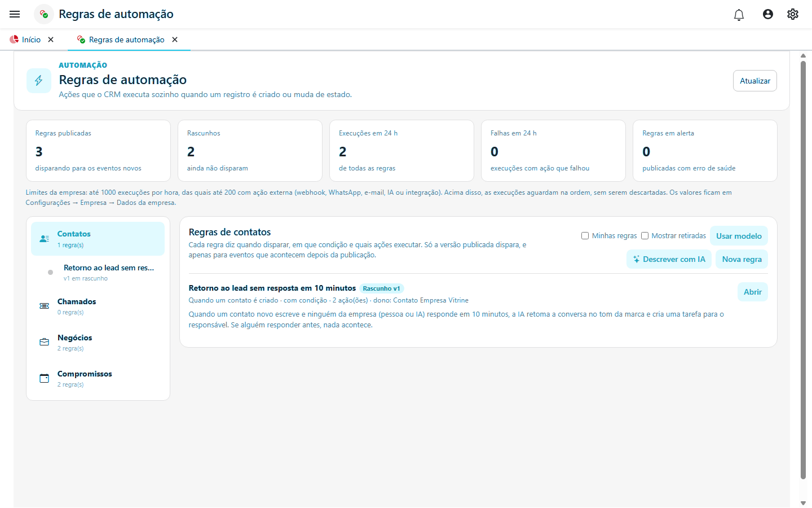
Task: Click the Compromissos calendar icon
Action: tap(45, 378)
